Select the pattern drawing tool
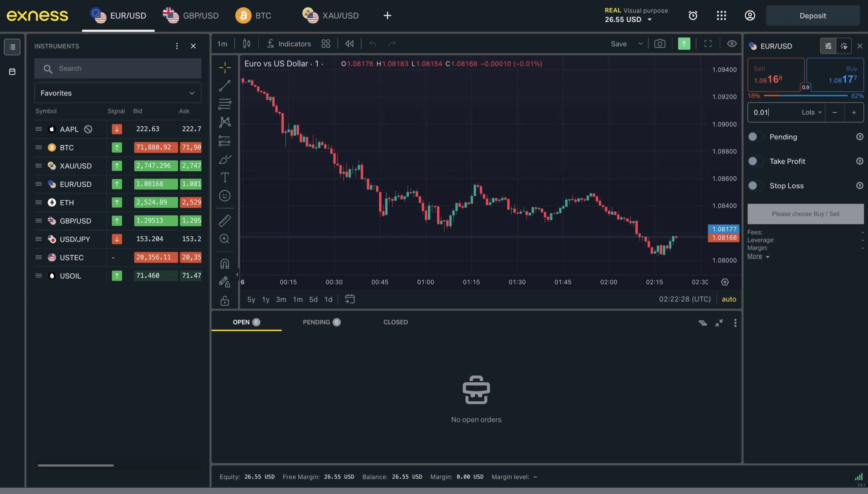The width and height of the screenshot is (868, 494). click(x=225, y=122)
